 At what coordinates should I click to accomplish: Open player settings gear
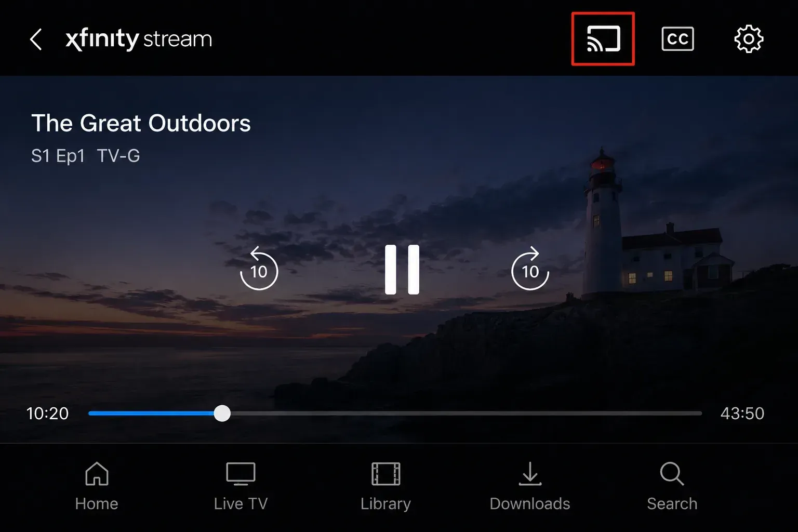(x=749, y=39)
